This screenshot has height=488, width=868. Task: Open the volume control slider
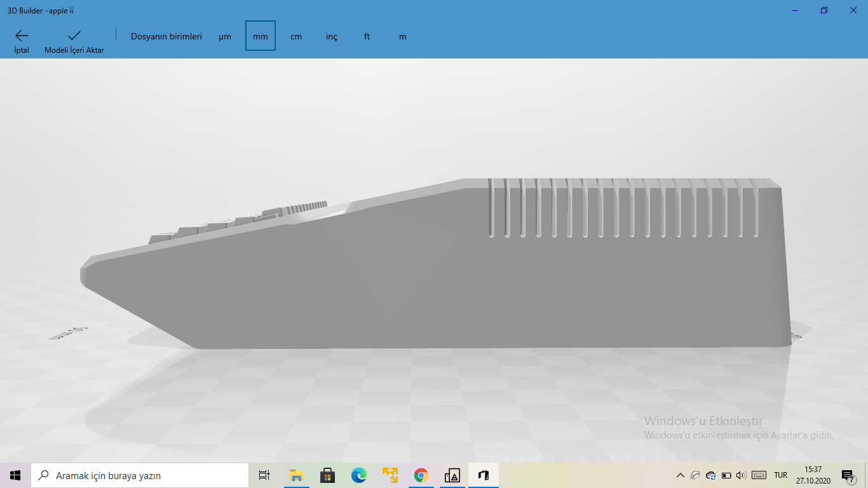742,475
